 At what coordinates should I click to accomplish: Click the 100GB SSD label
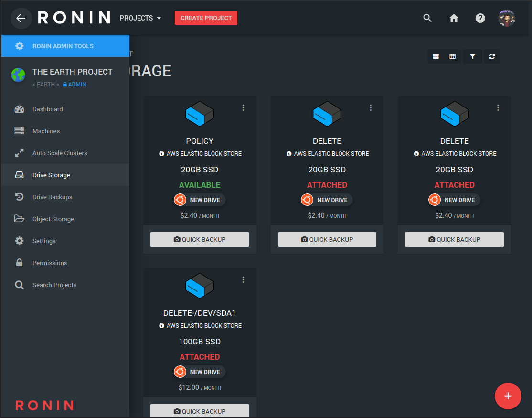coord(200,342)
